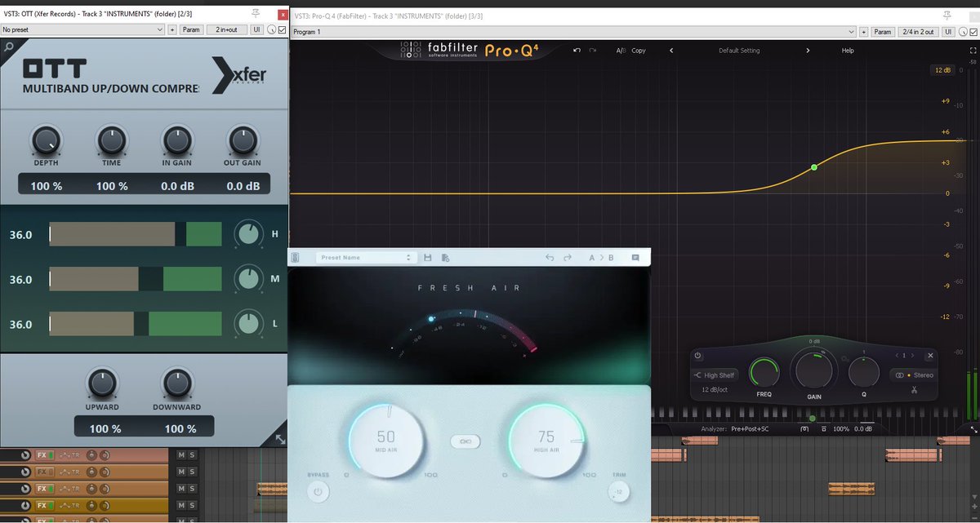Click the Pro-Q GAIN knob

pyautogui.click(x=813, y=370)
